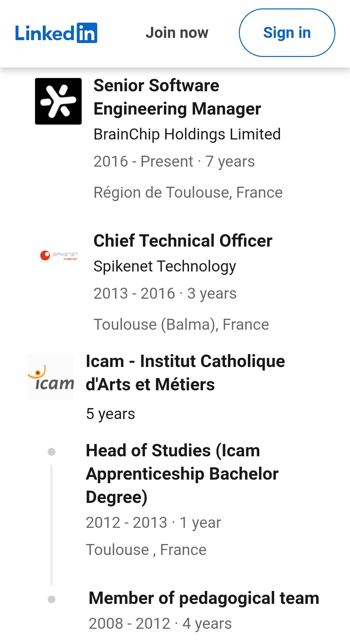Click the 5 years duration at Icam
Image resolution: width=350 pixels, height=644 pixels.
(111, 414)
